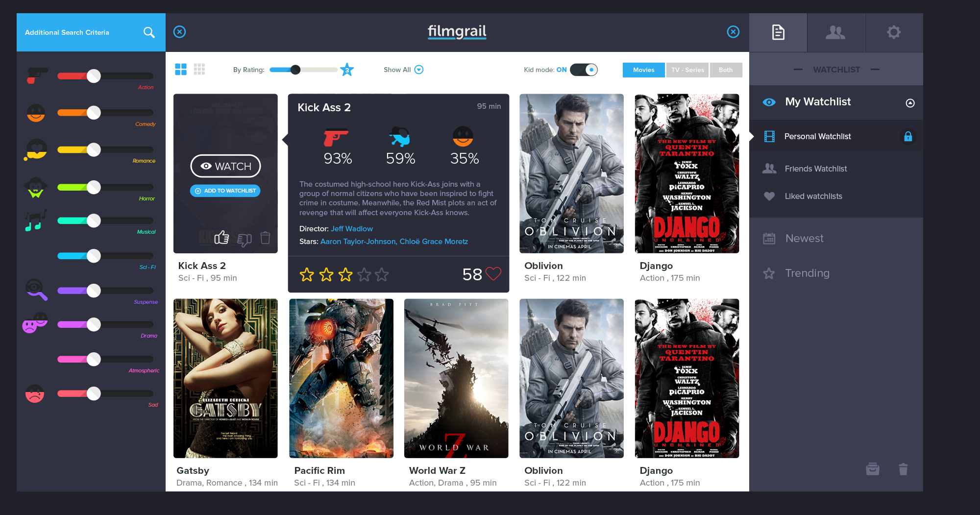Adjust the Sci-Fi genre slider
This screenshot has width=980, height=515.
(x=94, y=256)
